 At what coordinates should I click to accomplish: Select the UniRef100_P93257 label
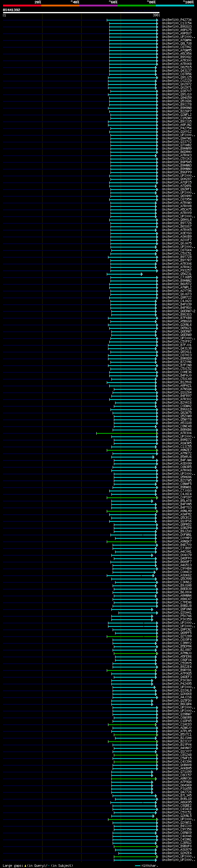click(177, 271)
